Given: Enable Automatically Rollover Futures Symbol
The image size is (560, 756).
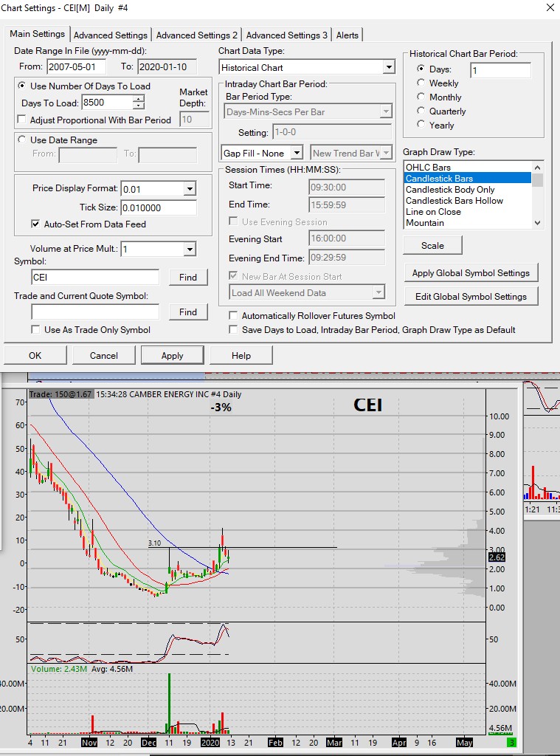Looking at the screenshot, I should pos(233,316).
